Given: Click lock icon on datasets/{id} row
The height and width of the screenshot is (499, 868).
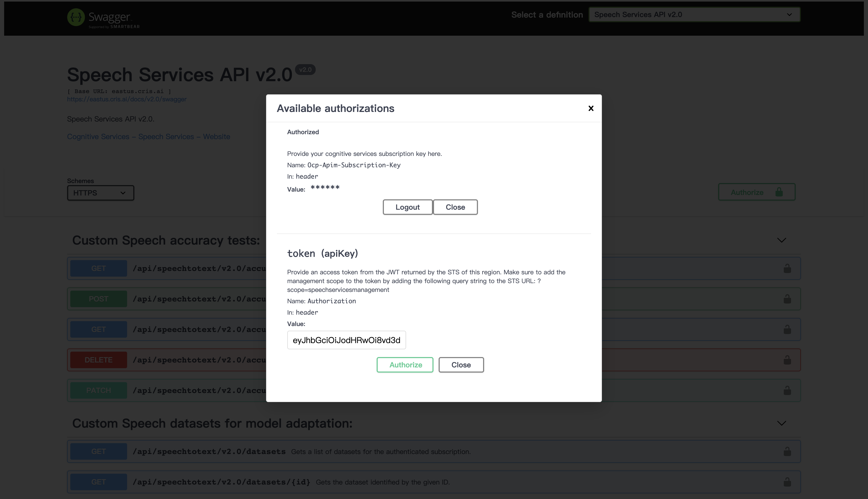Looking at the screenshot, I should pos(787,482).
